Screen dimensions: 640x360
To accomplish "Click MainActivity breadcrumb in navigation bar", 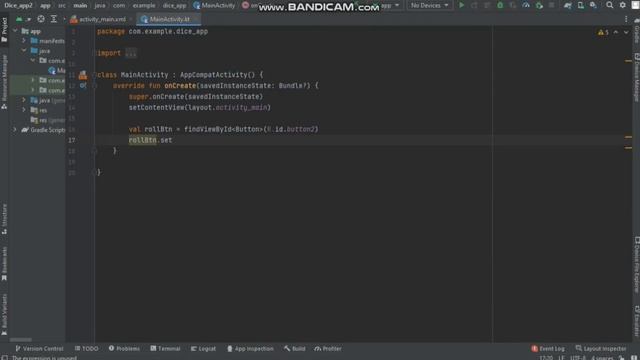I will point(214,5).
